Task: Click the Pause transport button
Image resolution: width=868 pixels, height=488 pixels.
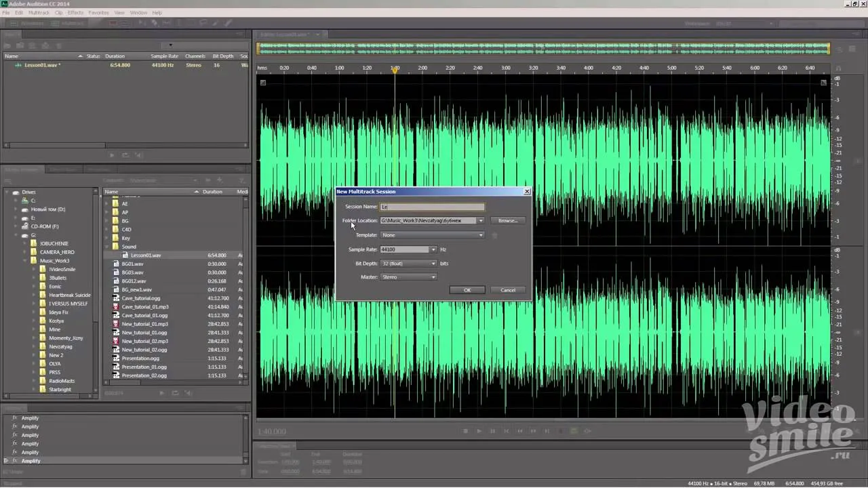Action: [x=492, y=431]
